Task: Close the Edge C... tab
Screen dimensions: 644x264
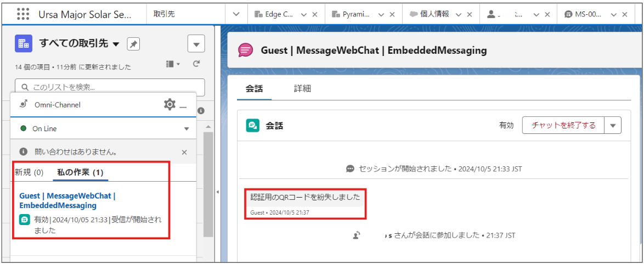Action: [315, 14]
